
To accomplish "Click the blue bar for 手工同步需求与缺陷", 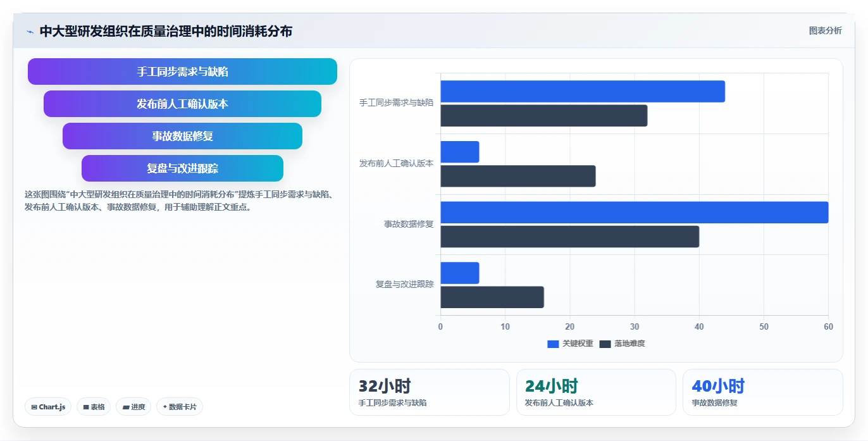I will (x=583, y=92).
